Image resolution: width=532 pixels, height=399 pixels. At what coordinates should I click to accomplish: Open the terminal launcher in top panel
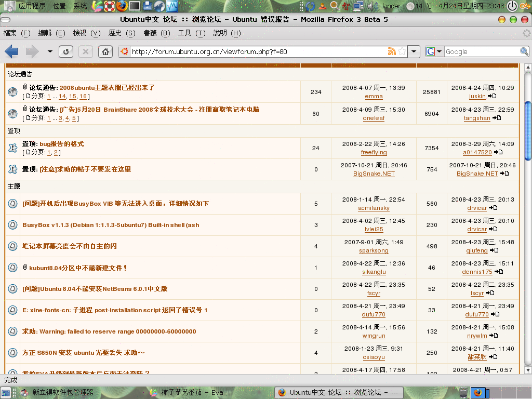pos(135,6)
